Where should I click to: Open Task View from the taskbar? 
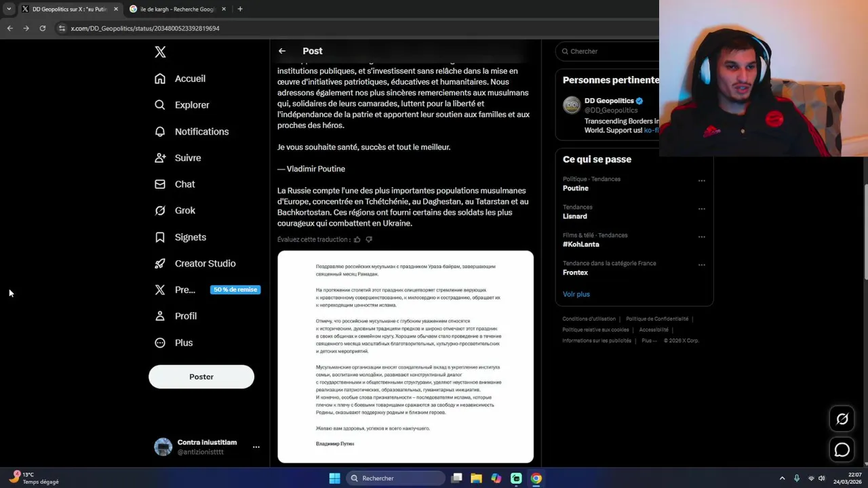coord(456,479)
